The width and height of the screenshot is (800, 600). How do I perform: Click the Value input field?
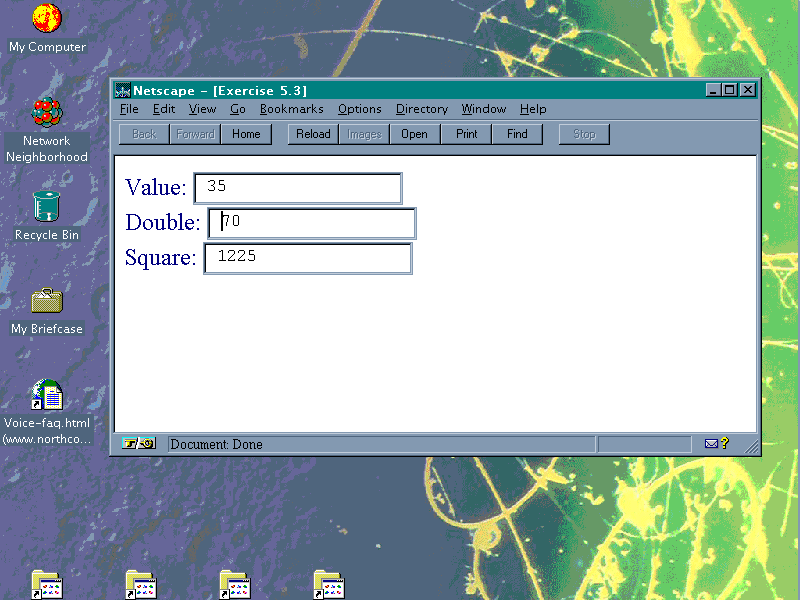pyautogui.click(x=298, y=188)
